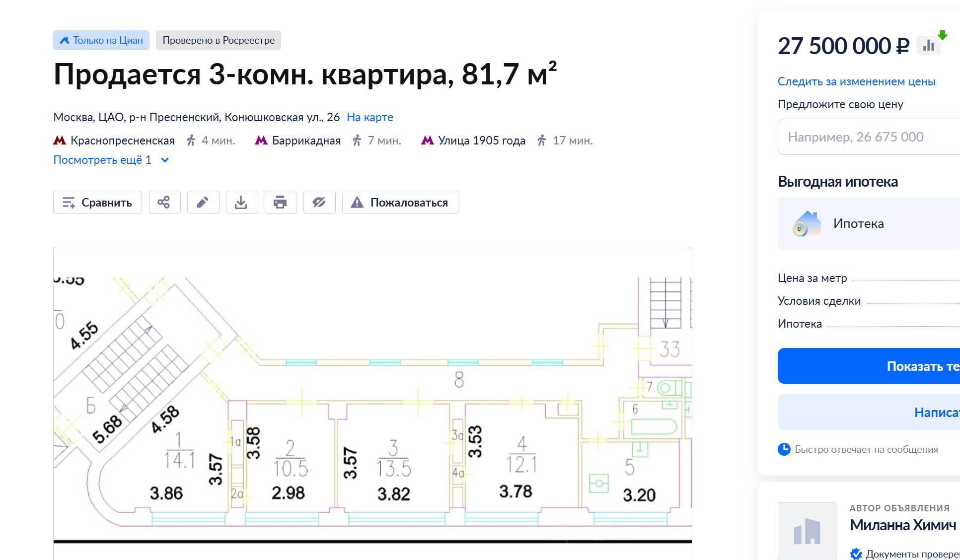Click the share icon button

point(164,203)
